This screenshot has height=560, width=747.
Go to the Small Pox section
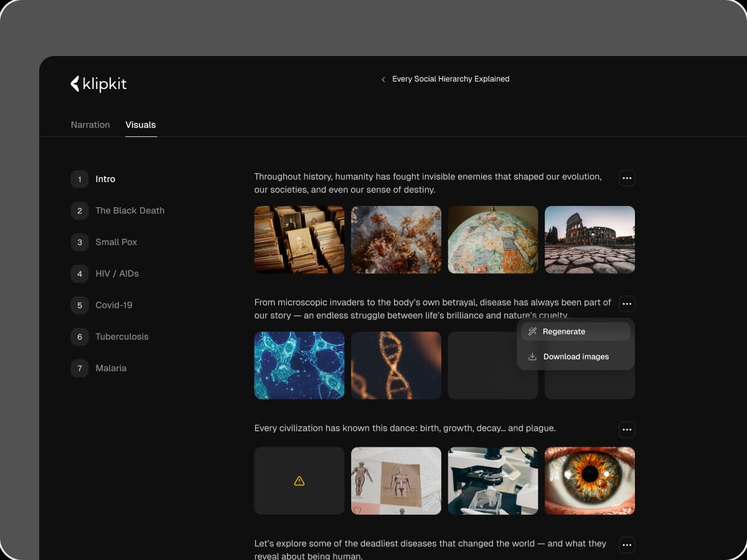(x=116, y=242)
